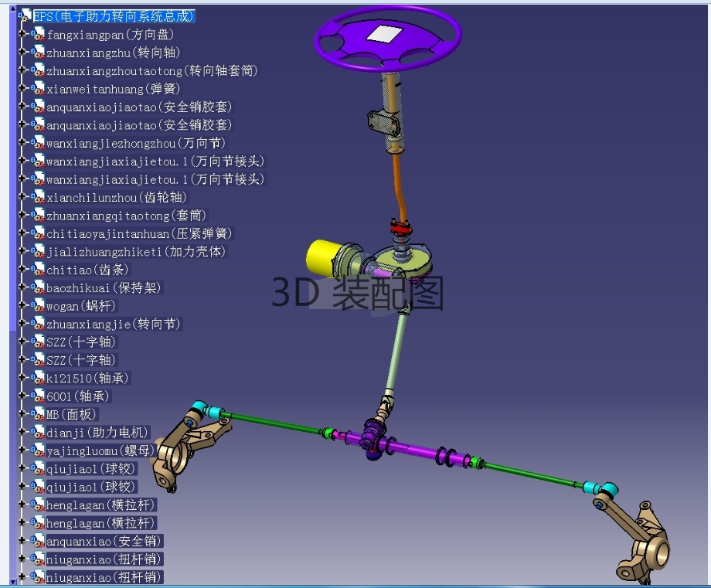Expand the xianchilunzhou (齿轮轴) node
The height and width of the screenshot is (588, 711).
pos(22,196)
